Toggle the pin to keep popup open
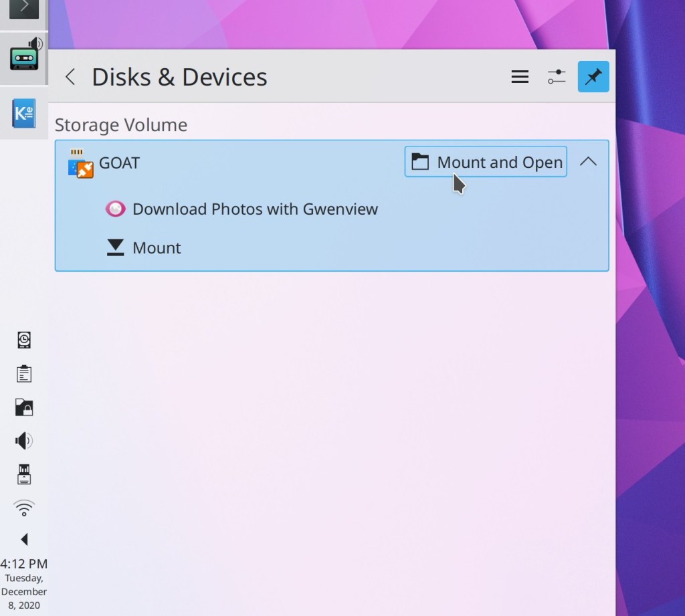The image size is (685, 616). tap(593, 77)
